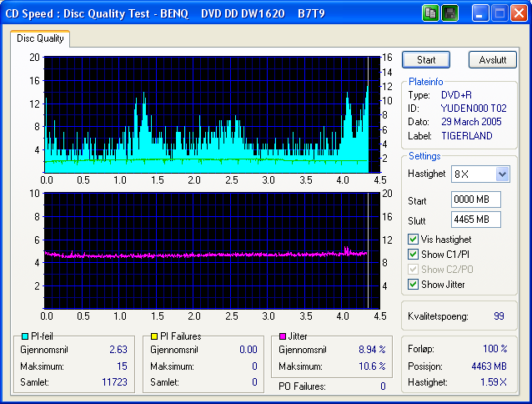The height and width of the screenshot is (404, 532).
Task: Click the PI Failures Gjennomsnitt value 0.00
Action: click(248, 350)
